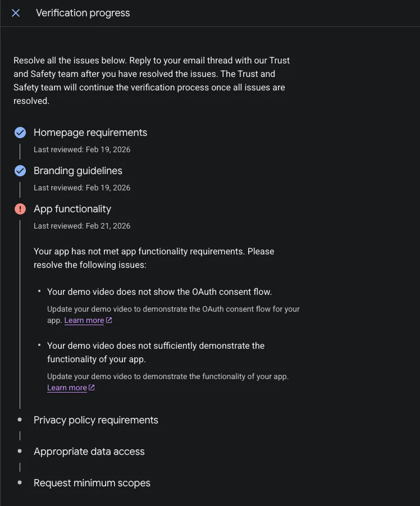The width and height of the screenshot is (420, 506).
Task: Click App functionality last reviewed date
Action: click(82, 226)
